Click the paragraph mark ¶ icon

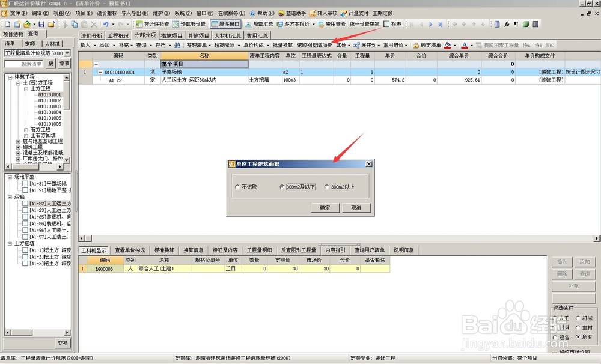tap(516, 24)
